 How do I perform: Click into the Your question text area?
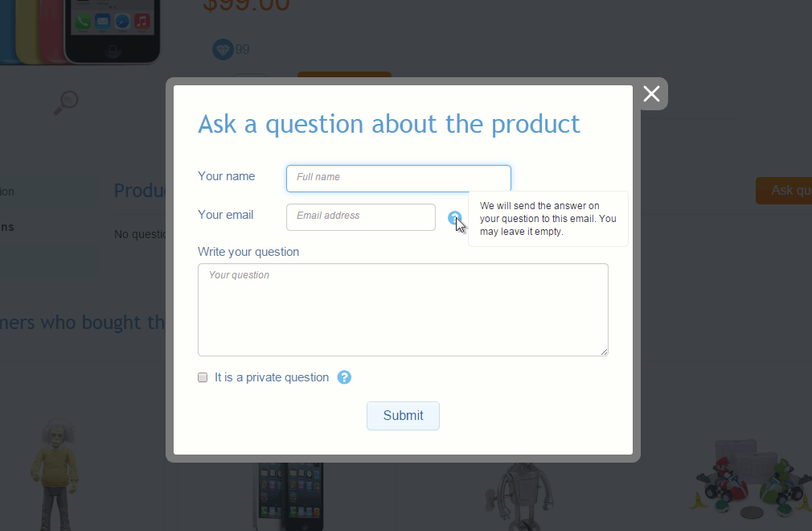(x=403, y=310)
